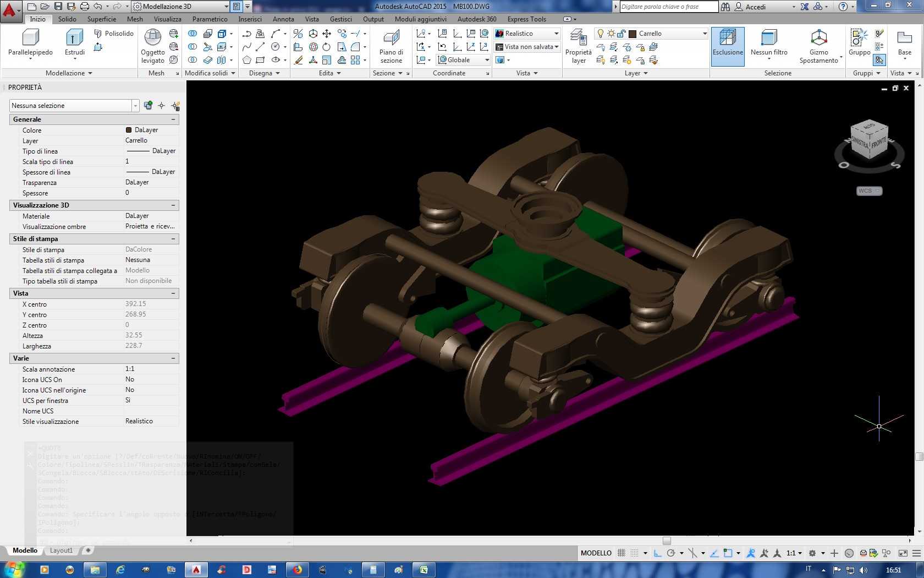Open the Piano di sezione tool
Screen dimensions: 924x578
[x=391, y=46]
